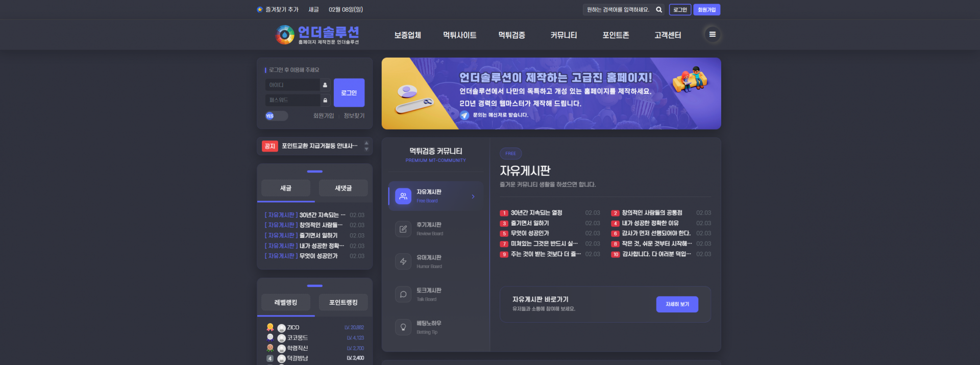
Task: Click the gold medal icon next to ZICO
Action: click(x=270, y=327)
